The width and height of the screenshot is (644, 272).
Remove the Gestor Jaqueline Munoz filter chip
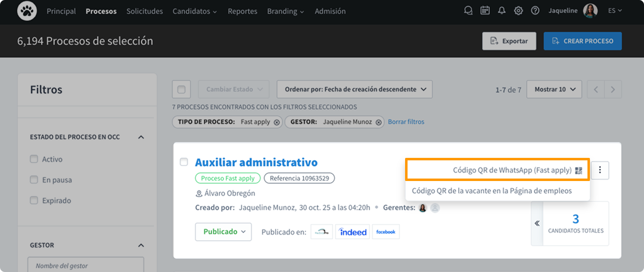379,122
